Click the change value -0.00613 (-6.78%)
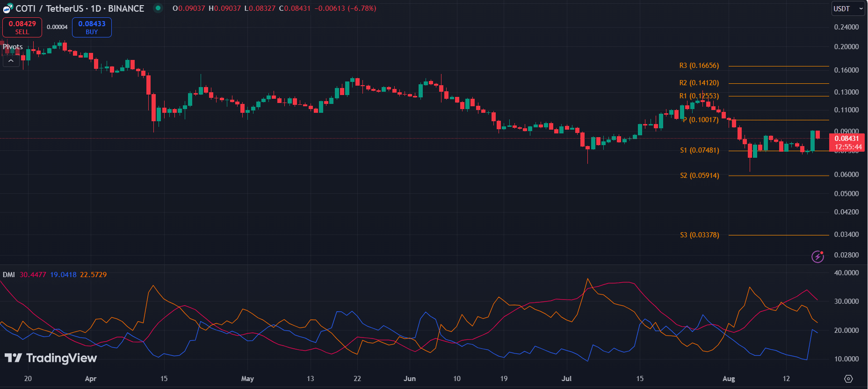The image size is (868, 389). click(x=345, y=8)
